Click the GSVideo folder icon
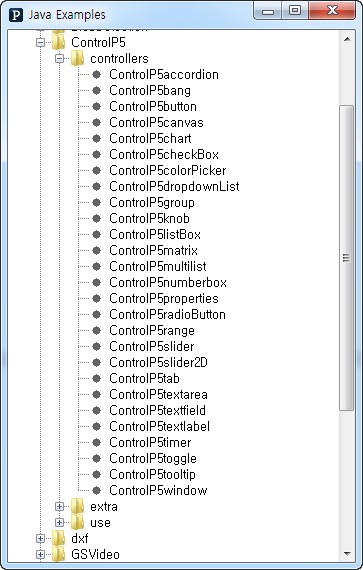The height and width of the screenshot is (570, 363). click(59, 554)
